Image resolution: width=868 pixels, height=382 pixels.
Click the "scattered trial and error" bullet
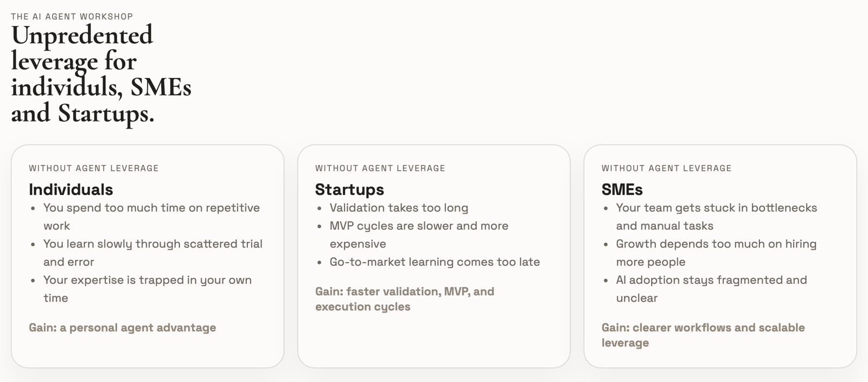(152, 244)
